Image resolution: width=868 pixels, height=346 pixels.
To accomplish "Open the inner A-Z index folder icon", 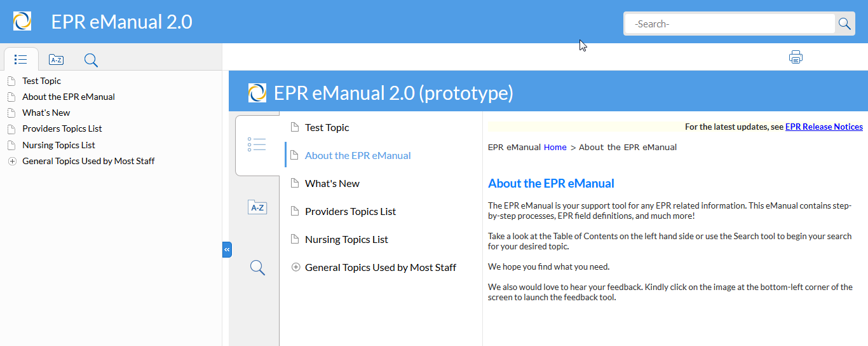I will (x=257, y=207).
